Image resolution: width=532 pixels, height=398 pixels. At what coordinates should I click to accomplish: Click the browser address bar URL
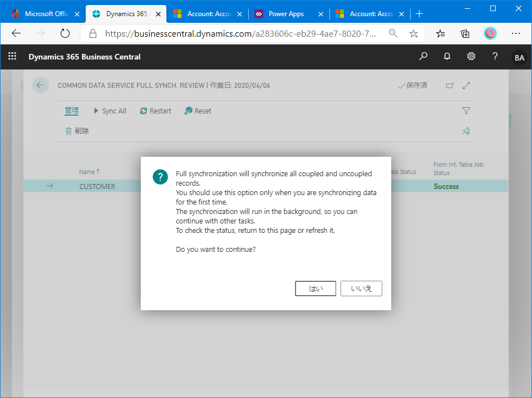240,33
